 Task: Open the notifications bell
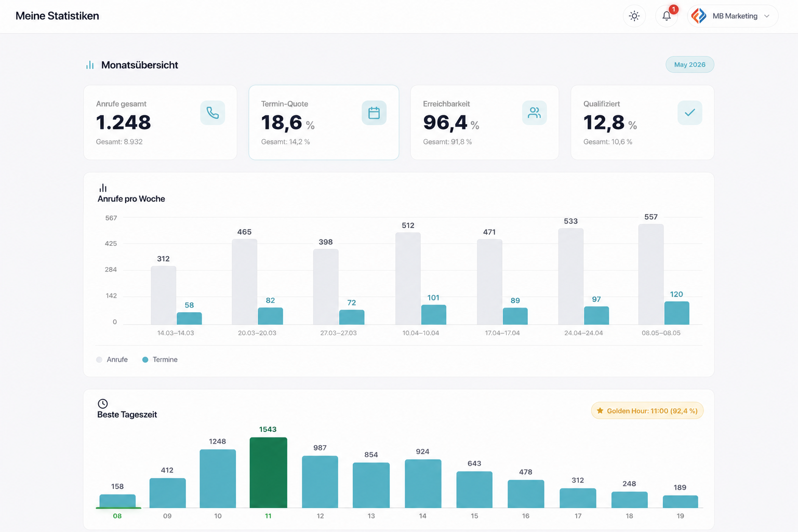667,16
